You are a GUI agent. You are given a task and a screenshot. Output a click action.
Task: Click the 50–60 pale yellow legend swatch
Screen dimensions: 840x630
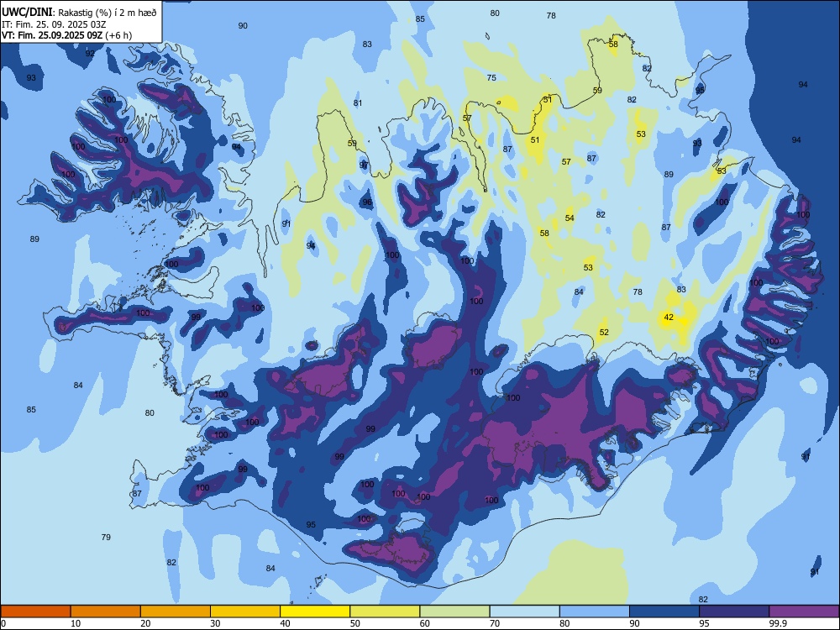point(385,612)
